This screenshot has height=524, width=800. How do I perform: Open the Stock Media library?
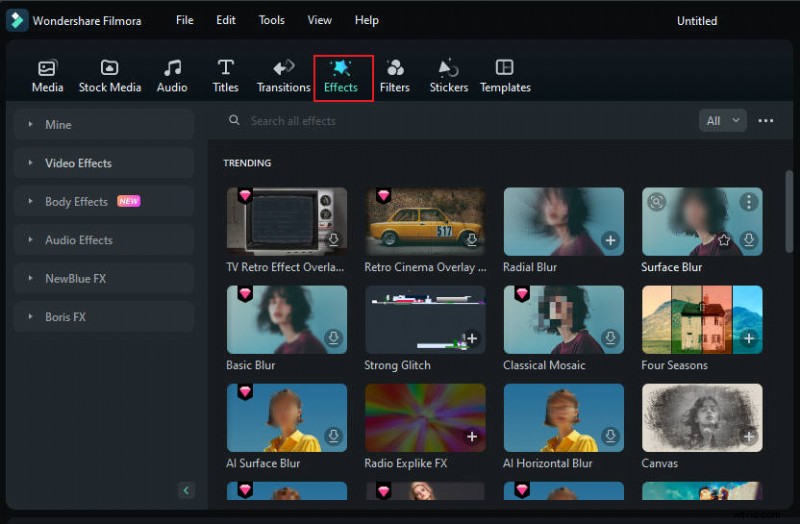(x=110, y=76)
